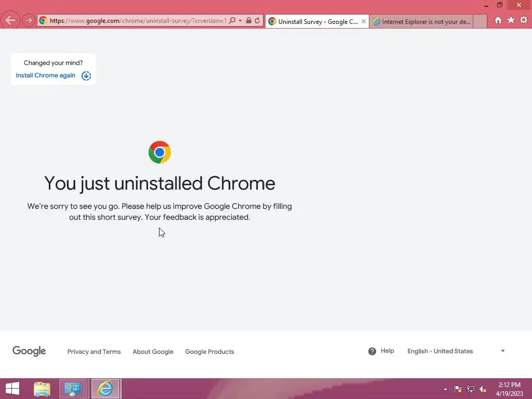This screenshot has height=399, width=532.
Task: Click the muted volume speaker icon
Action: [x=483, y=389]
